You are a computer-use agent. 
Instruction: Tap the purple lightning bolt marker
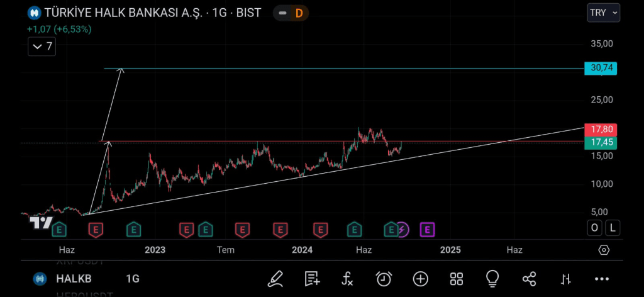point(402,230)
